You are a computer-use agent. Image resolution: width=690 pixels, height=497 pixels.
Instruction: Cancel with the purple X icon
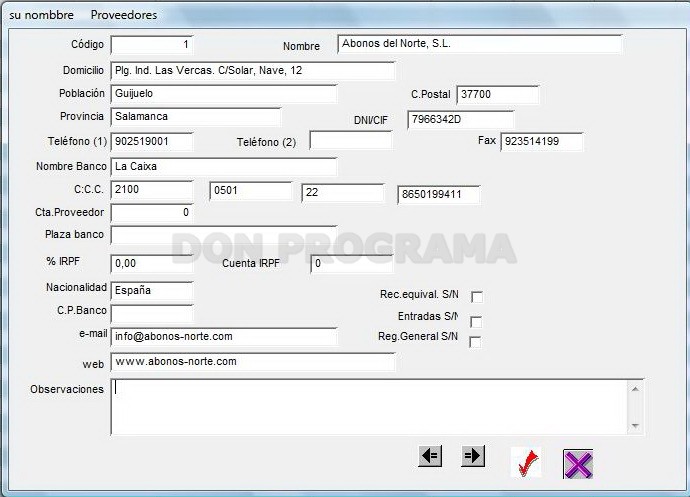578,464
